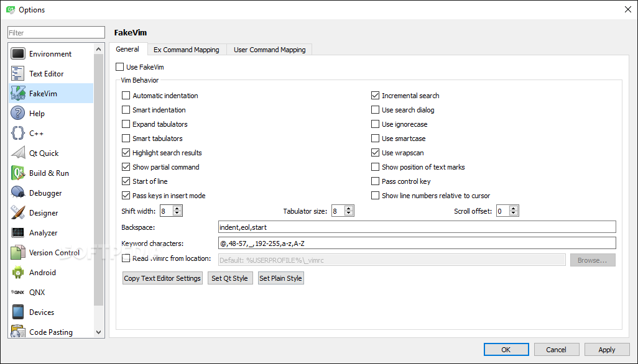This screenshot has width=638, height=364.
Task: Enable the Use FakeVim checkbox
Action: click(x=119, y=66)
